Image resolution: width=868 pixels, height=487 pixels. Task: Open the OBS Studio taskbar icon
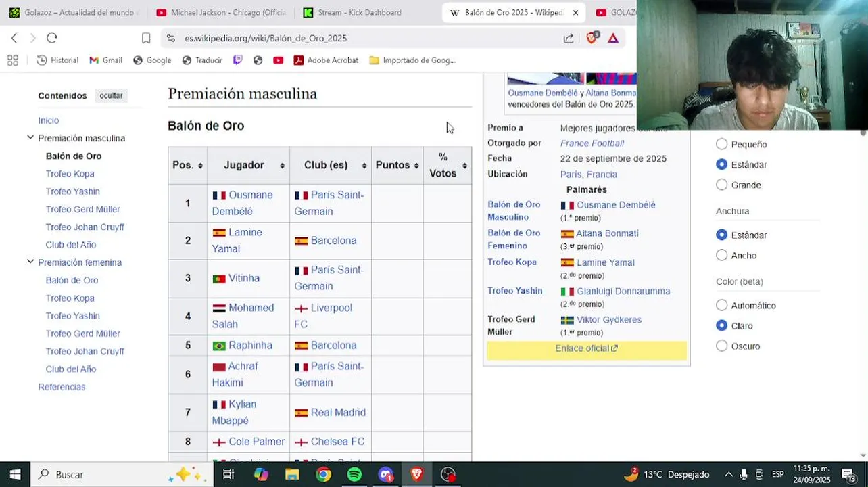point(448,474)
